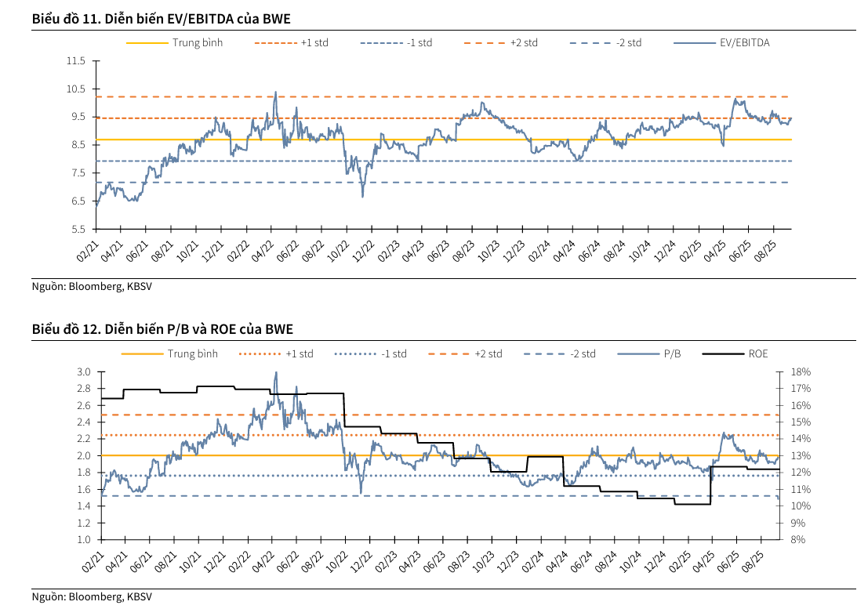Click "-1 std" label in EV/EBITDA chart legend
The image size is (868, 616).
(x=419, y=42)
